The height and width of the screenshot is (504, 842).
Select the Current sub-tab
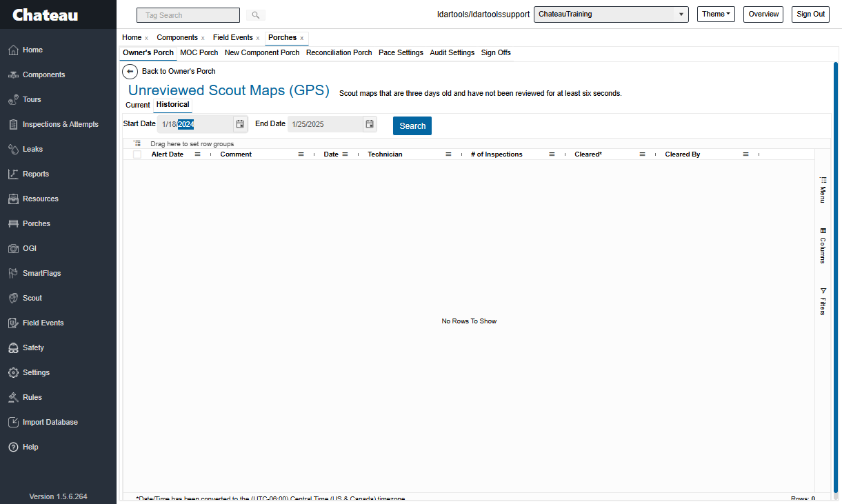138,105
